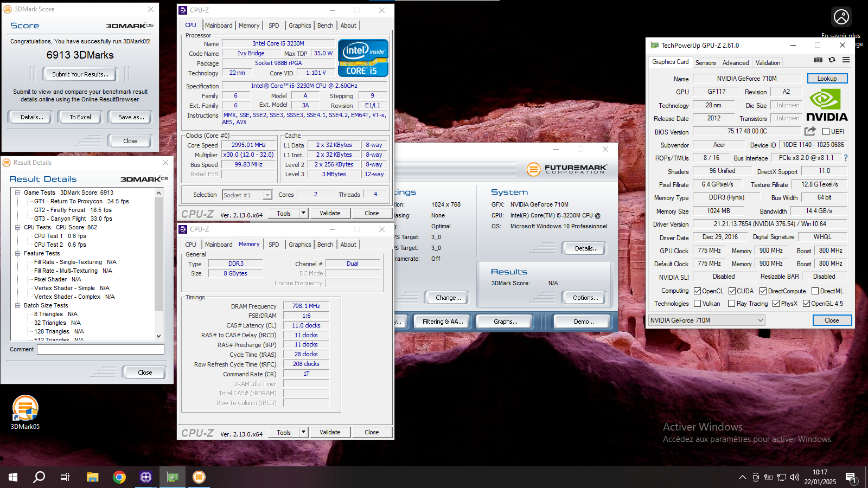Image resolution: width=868 pixels, height=488 pixels.
Task: Switch to the Mainboard tab in top CPU-Z window
Action: coord(219,25)
